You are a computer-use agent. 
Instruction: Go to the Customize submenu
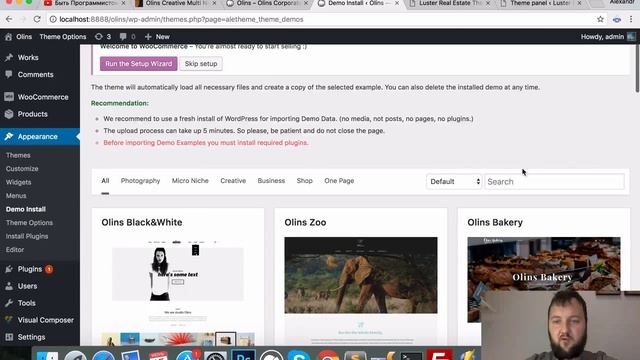pyautogui.click(x=22, y=169)
